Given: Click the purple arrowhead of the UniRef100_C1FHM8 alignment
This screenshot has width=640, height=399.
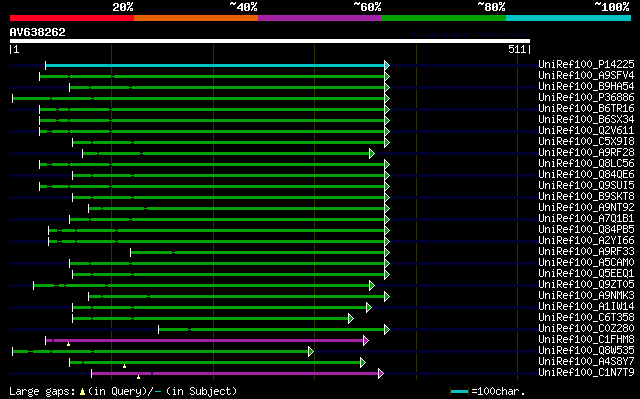Looking at the screenshot, I should pos(366,341).
